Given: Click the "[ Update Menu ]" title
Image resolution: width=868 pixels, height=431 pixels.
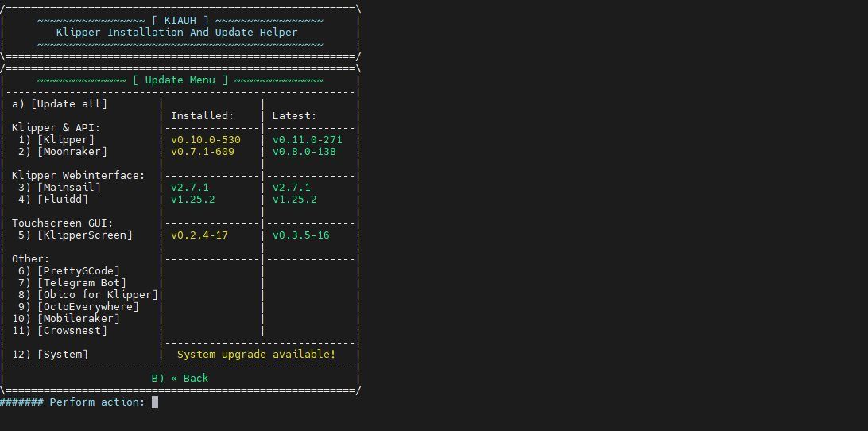Looking at the screenshot, I should [x=180, y=80].
